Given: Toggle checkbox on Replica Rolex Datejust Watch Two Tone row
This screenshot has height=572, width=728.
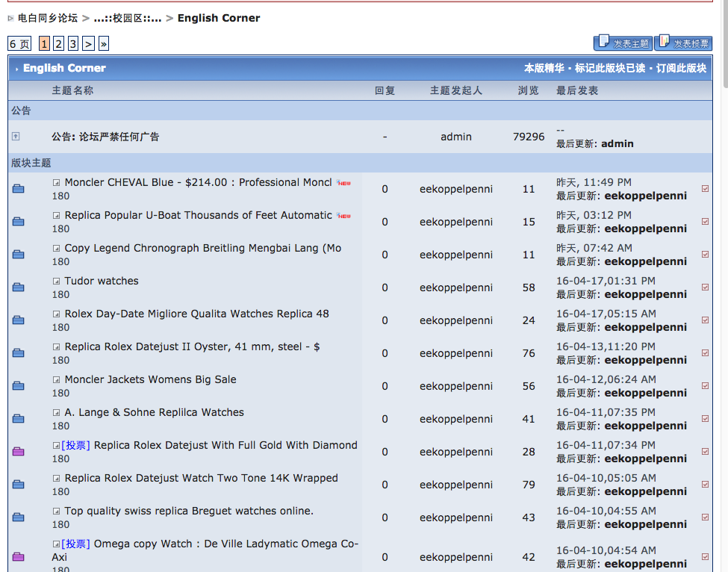Looking at the screenshot, I should pyautogui.click(x=706, y=485).
